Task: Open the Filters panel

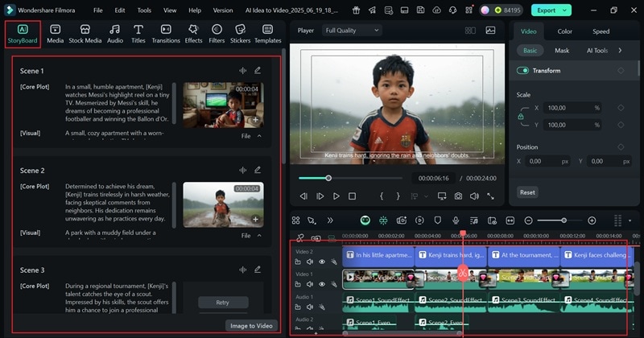Action: coord(217,34)
